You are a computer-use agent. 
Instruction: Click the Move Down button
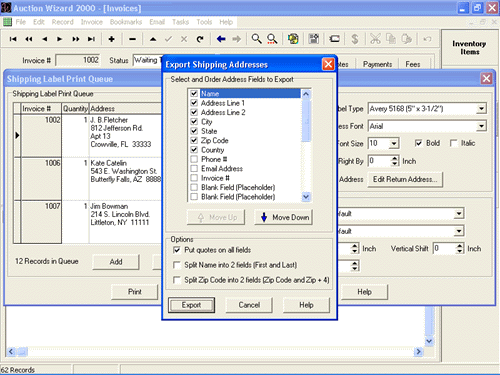pos(284,217)
